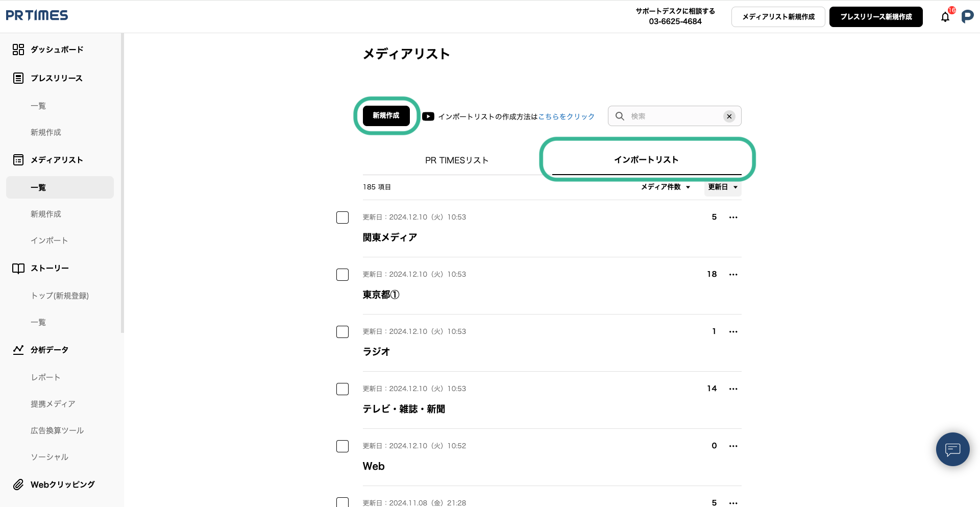Click the notification bell icon
The image size is (980, 507).
[x=945, y=17]
